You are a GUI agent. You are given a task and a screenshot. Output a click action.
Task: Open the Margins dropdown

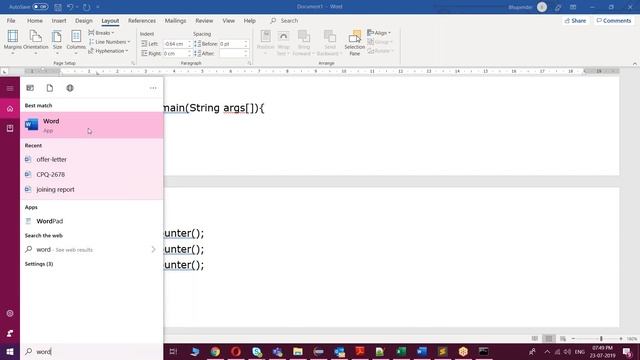[x=13, y=42]
